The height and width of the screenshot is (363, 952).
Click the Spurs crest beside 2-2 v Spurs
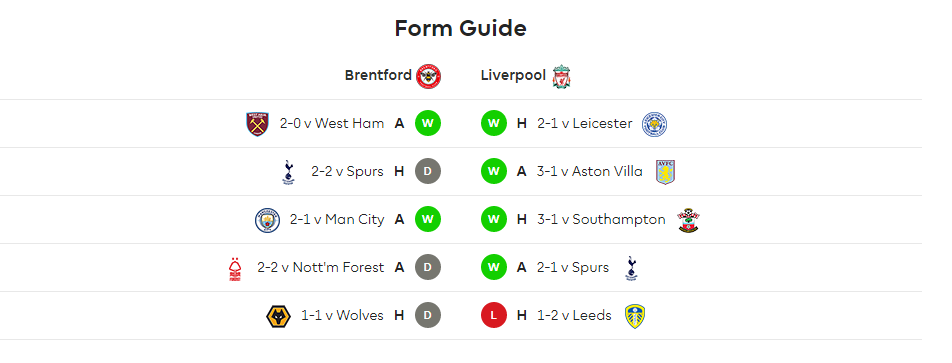tap(288, 172)
